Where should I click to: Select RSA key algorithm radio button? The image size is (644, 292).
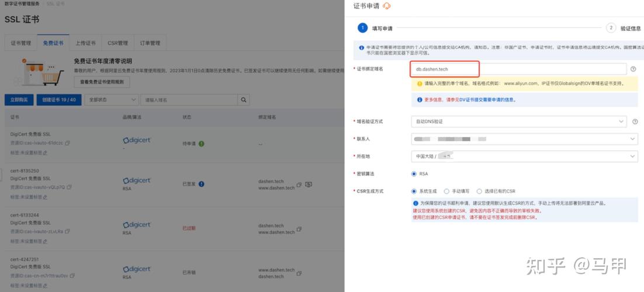[x=414, y=173]
